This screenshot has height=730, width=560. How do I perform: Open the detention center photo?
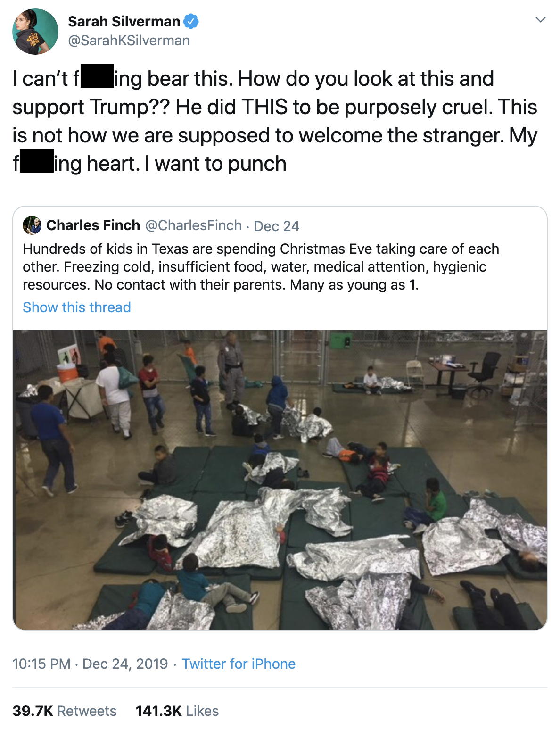pos(280,480)
